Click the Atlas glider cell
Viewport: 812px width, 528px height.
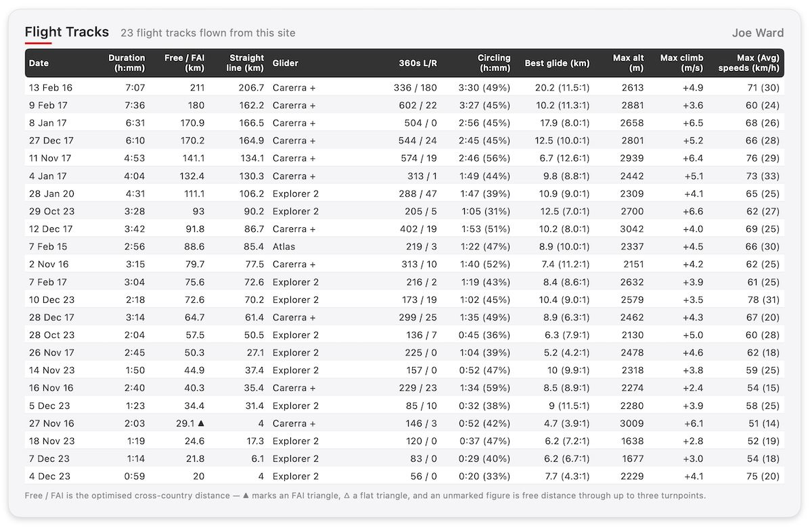pyautogui.click(x=284, y=246)
